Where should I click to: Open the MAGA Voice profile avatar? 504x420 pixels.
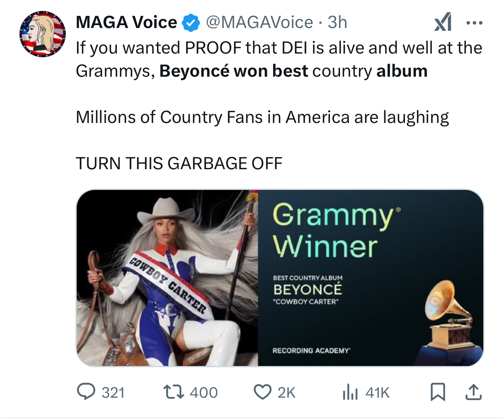(43, 34)
